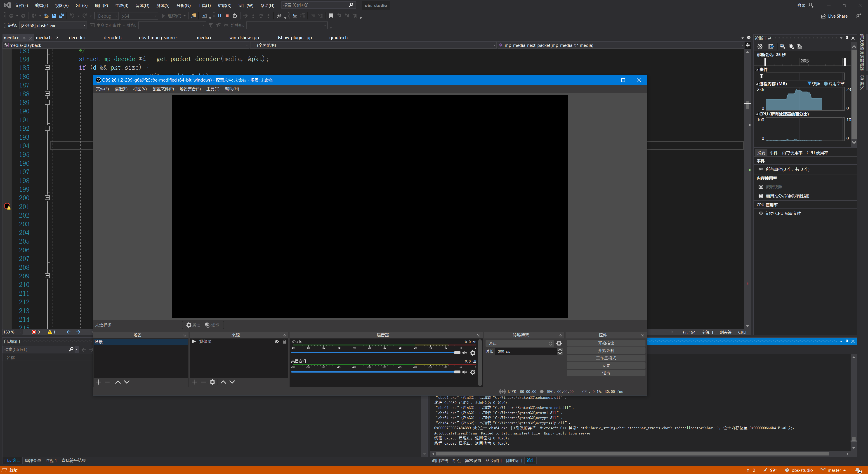
Task: Open the 桌面音频 mixer gear settings
Action: (473, 372)
